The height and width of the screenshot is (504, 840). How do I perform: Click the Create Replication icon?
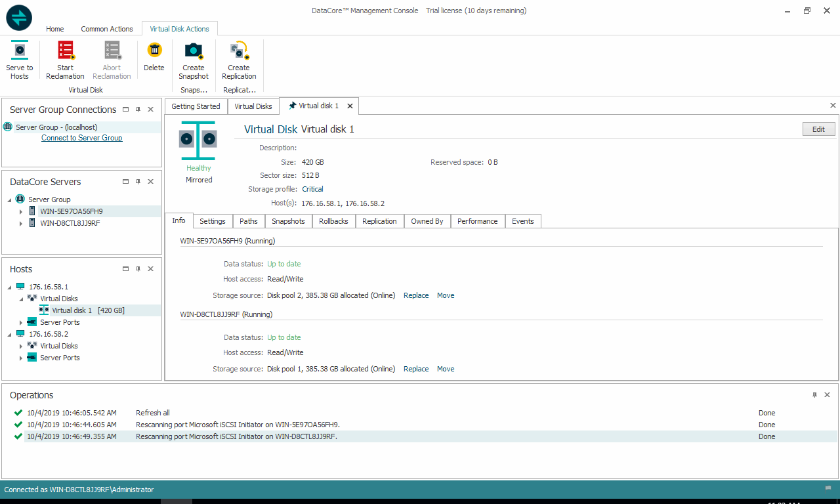[x=239, y=51]
